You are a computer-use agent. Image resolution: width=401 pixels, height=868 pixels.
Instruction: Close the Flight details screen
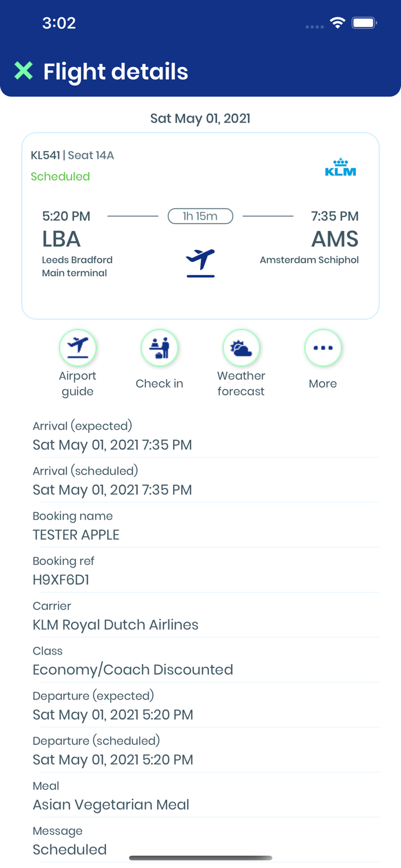pyautogui.click(x=24, y=71)
